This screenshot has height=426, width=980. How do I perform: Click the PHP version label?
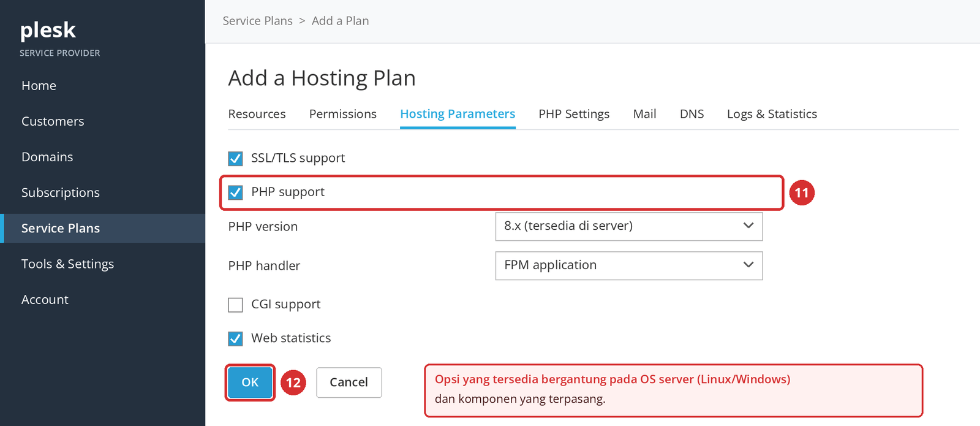[x=263, y=227]
